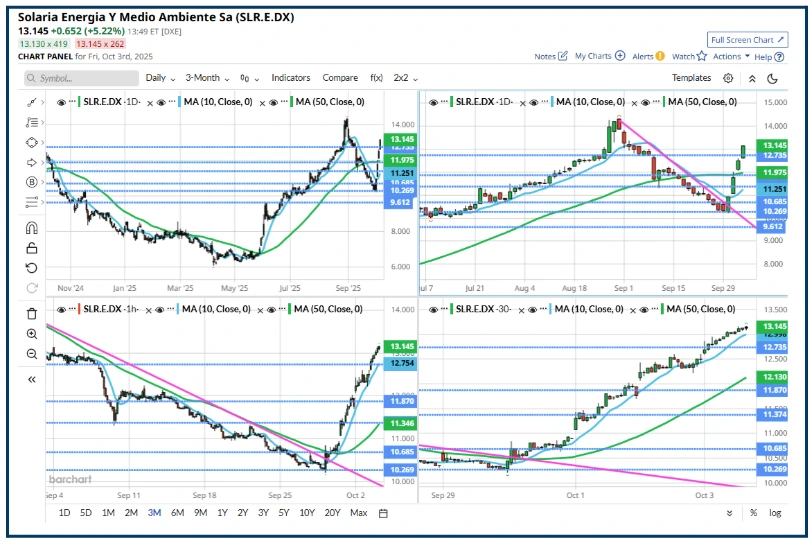
Task: Open the calendar date range icon
Action: (383, 513)
